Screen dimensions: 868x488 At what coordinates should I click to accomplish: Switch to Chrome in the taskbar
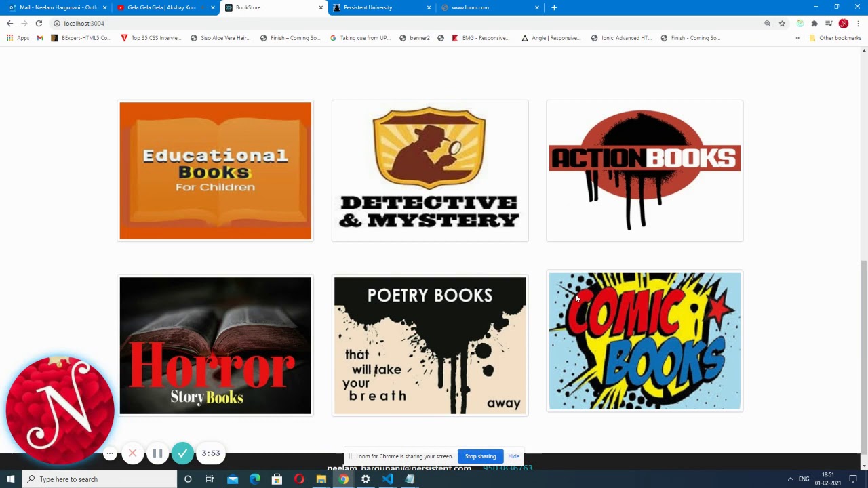(344, 479)
